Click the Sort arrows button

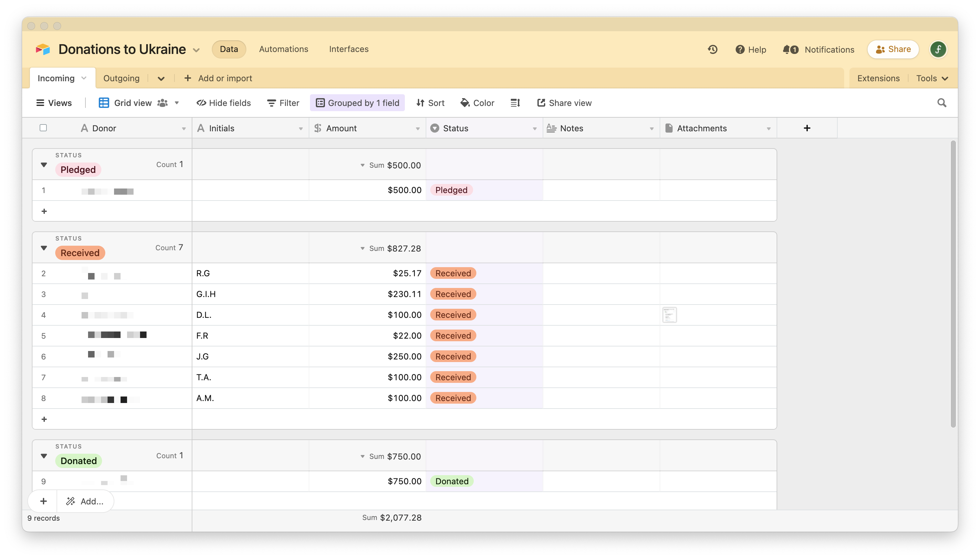click(430, 103)
